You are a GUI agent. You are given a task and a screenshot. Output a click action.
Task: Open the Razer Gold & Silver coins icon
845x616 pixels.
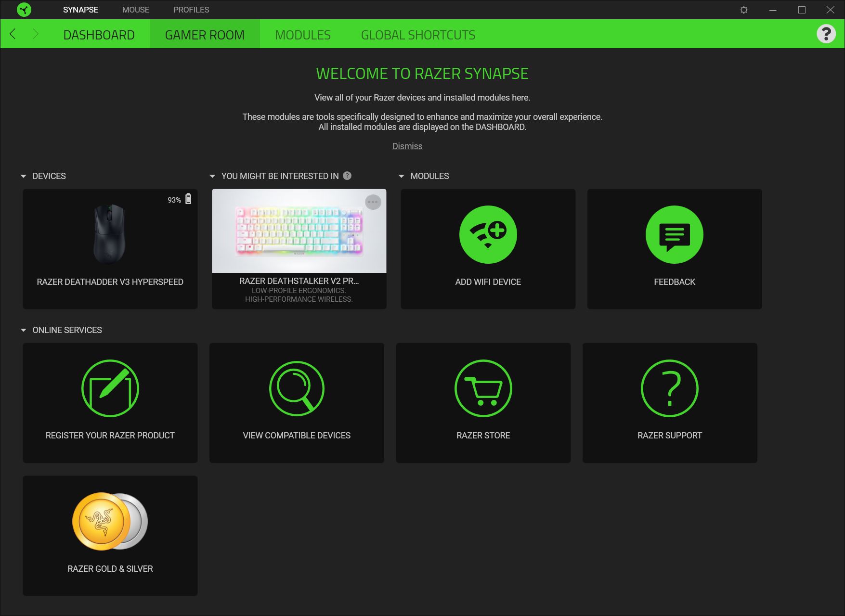(x=110, y=521)
